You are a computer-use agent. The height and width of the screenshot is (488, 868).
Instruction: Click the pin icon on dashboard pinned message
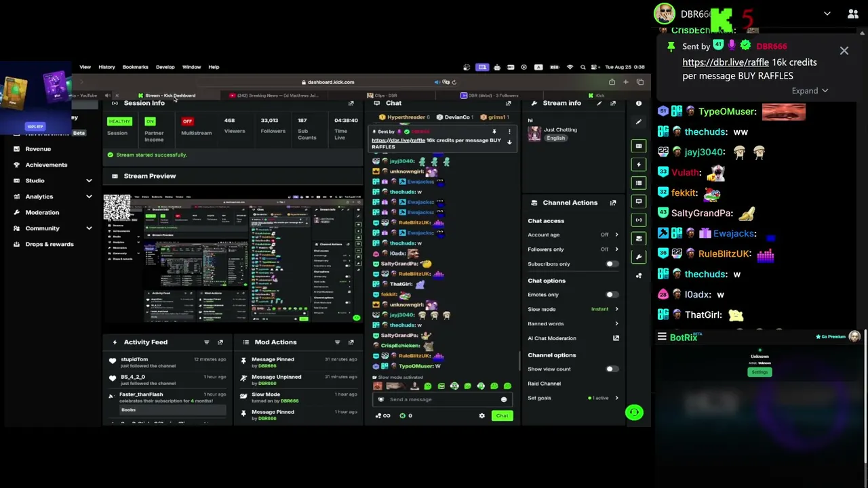(x=494, y=131)
